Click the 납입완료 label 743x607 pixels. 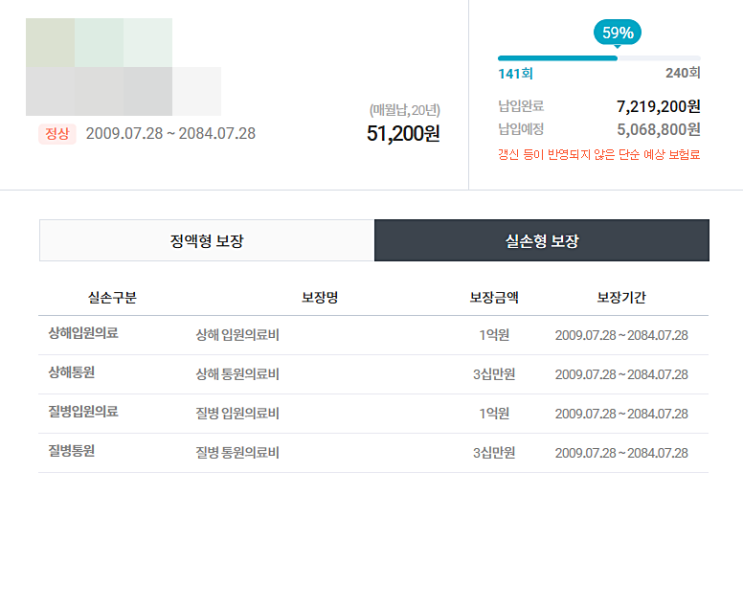tap(521, 106)
